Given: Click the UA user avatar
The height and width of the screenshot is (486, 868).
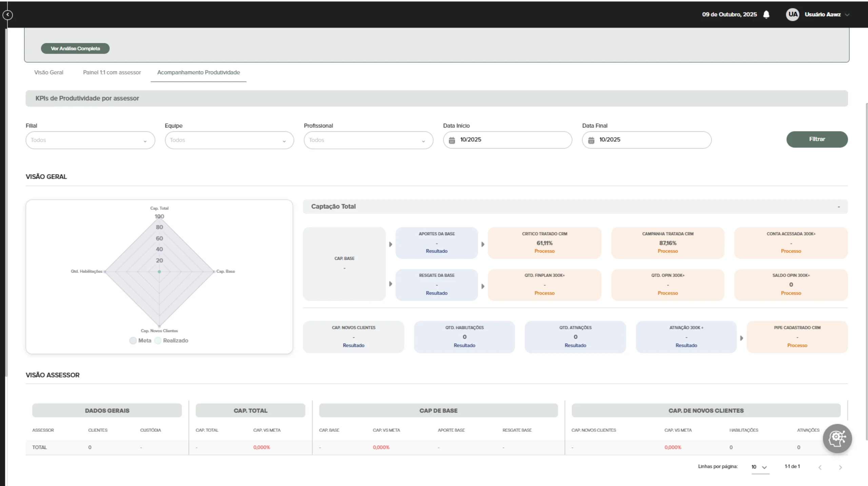Looking at the screenshot, I should click(x=792, y=15).
